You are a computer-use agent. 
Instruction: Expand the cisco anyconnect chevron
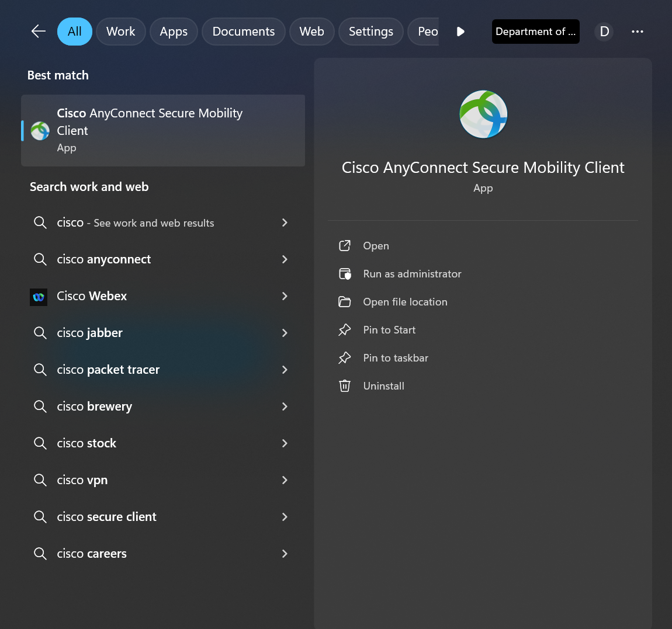[285, 259]
